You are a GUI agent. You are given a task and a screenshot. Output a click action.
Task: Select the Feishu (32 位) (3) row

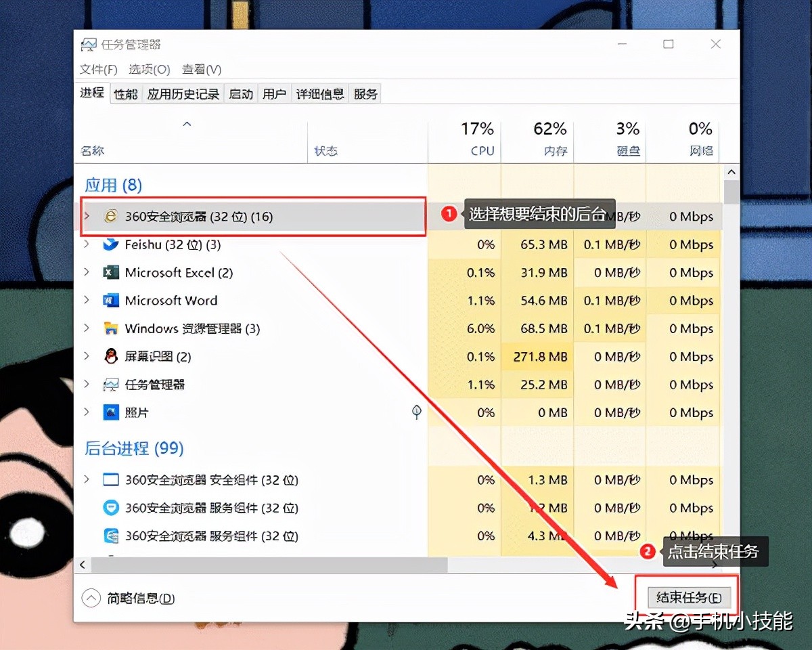click(x=399, y=244)
